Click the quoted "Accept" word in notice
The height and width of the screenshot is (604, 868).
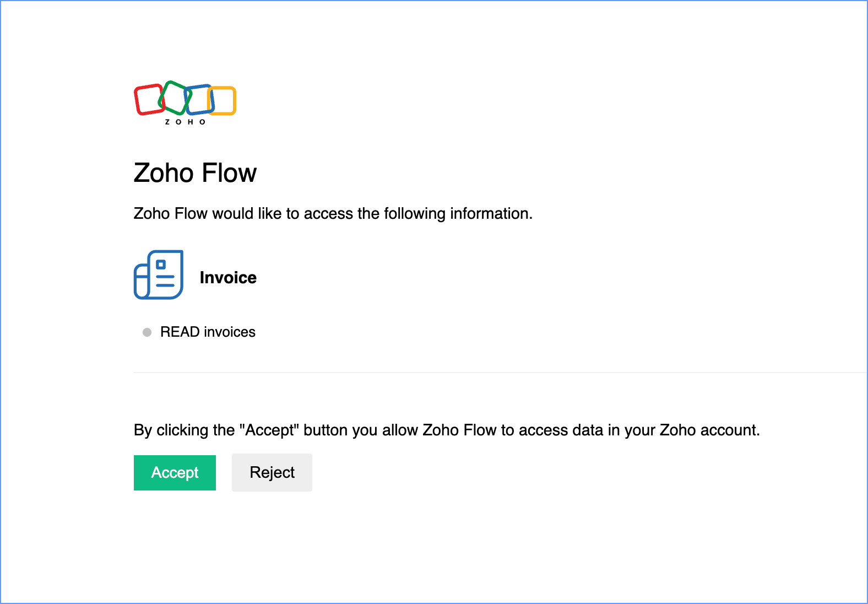click(269, 430)
